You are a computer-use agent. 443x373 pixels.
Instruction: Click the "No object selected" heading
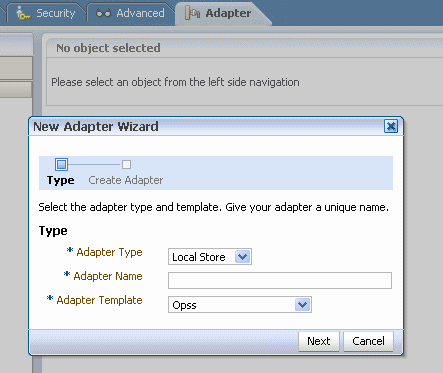pos(108,48)
